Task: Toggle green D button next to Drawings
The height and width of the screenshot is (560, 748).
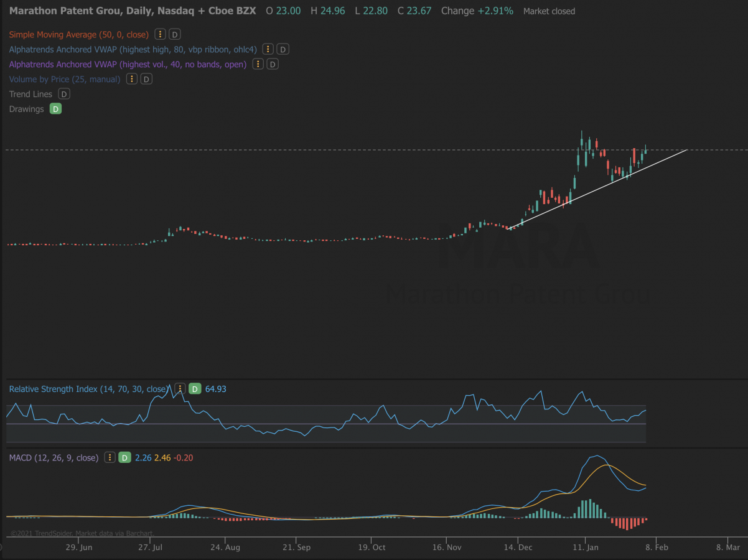Action: [x=55, y=109]
